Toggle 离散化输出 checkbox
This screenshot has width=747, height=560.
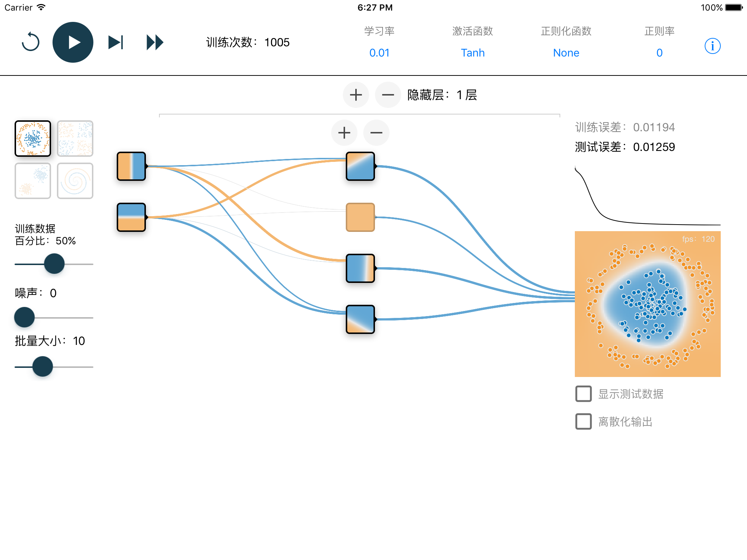(583, 421)
